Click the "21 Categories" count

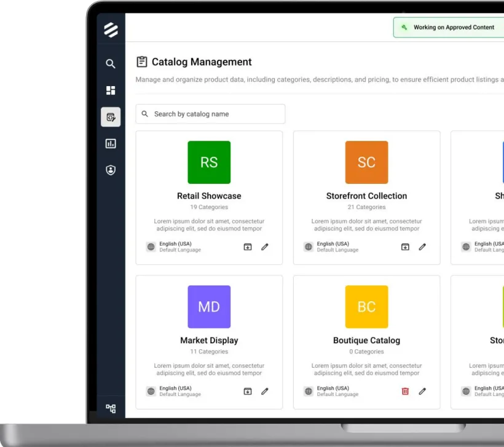click(x=366, y=207)
